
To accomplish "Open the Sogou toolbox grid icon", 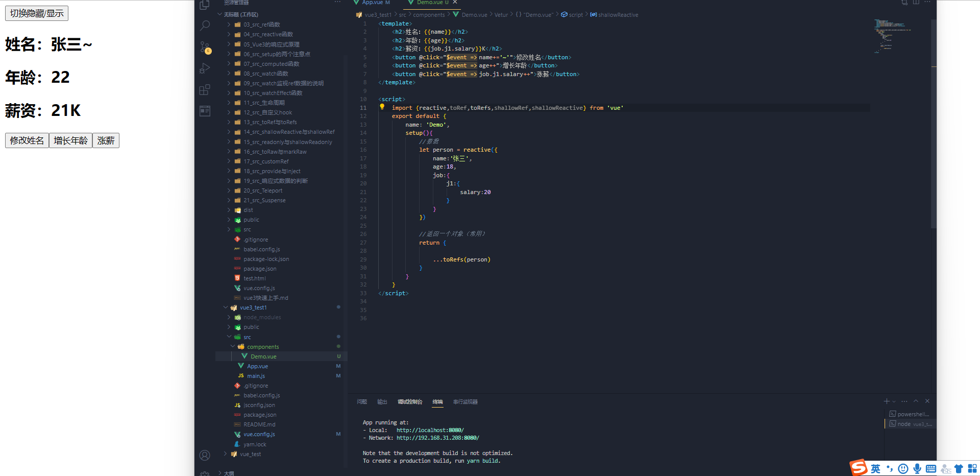I will point(972,469).
